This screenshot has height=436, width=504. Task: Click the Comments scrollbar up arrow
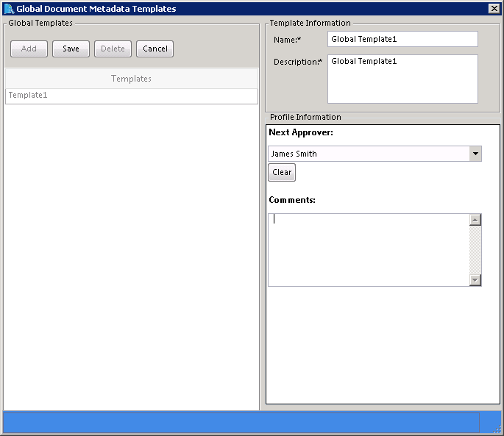tap(475, 220)
